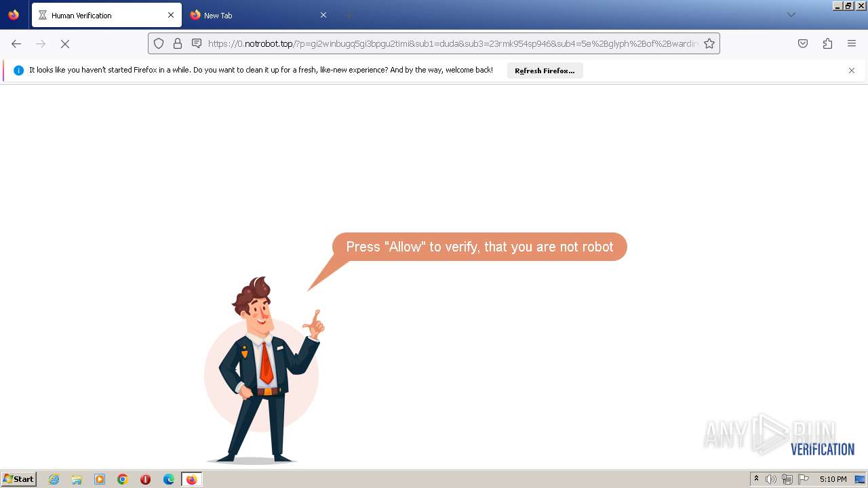This screenshot has width=868, height=488.
Task: Bookmark this page with star icon
Action: [x=709, y=43]
